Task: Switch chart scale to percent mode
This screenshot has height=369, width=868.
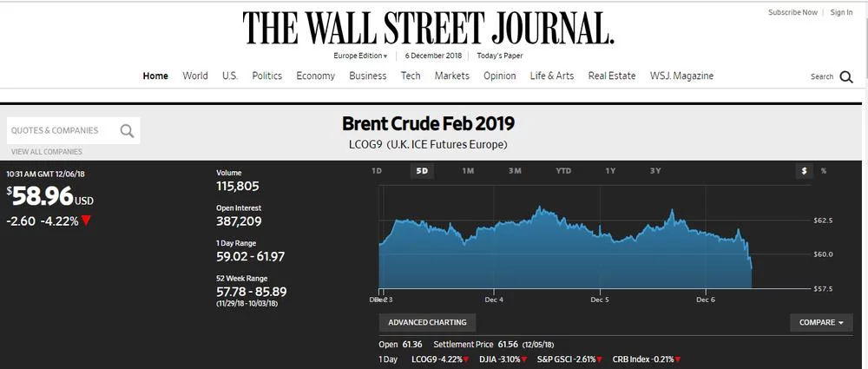Action: tap(824, 171)
